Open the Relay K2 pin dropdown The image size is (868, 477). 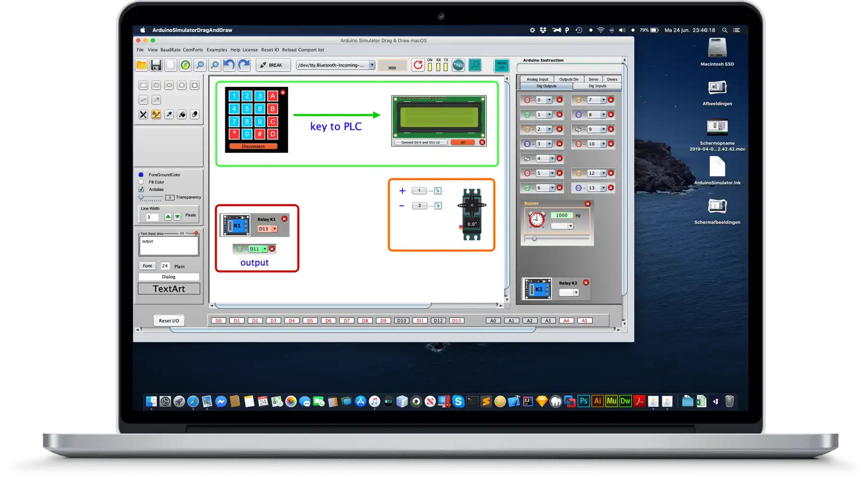(569, 293)
